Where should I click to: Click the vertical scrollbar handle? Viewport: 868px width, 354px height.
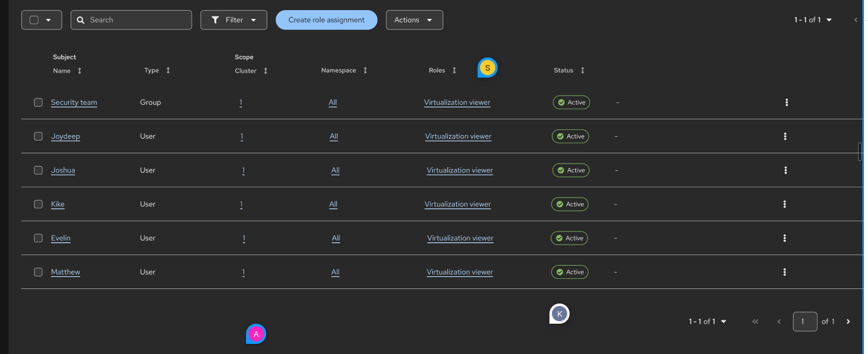(x=860, y=152)
